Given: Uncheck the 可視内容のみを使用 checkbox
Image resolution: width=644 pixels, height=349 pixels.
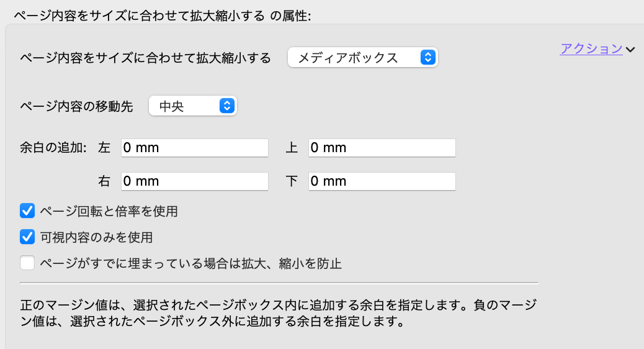Looking at the screenshot, I should [27, 237].
